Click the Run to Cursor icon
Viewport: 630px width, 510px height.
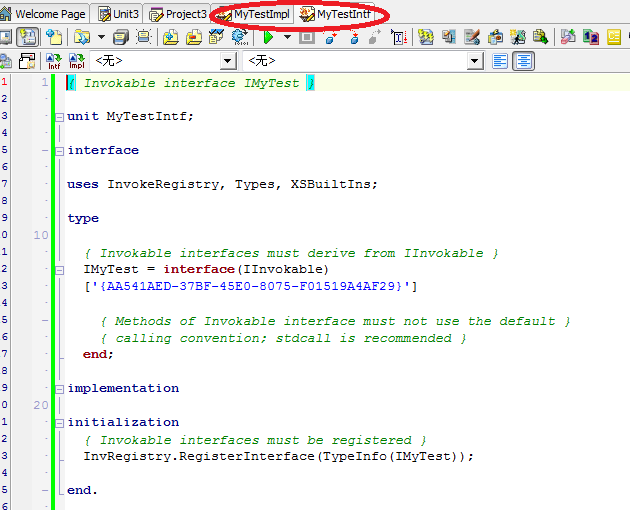[399, 37]
